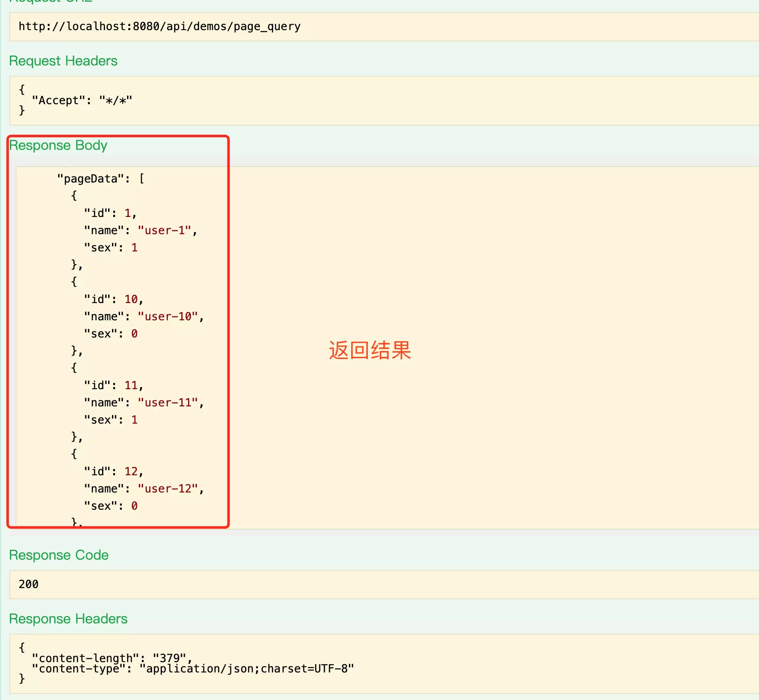Image resolution: width=759 pixels, height=700 pixels.
Task: Click the "id": 11 line
Action: pyautogui.click(x=114, y=385)
